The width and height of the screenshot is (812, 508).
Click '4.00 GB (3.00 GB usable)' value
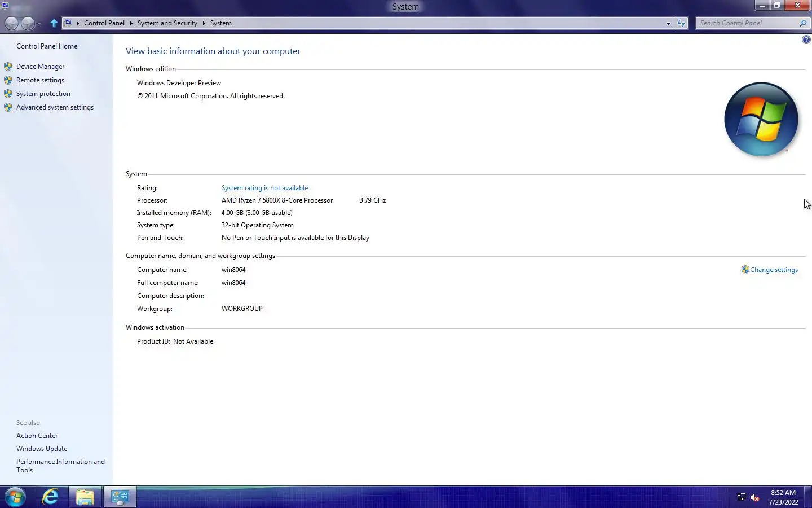257,213
